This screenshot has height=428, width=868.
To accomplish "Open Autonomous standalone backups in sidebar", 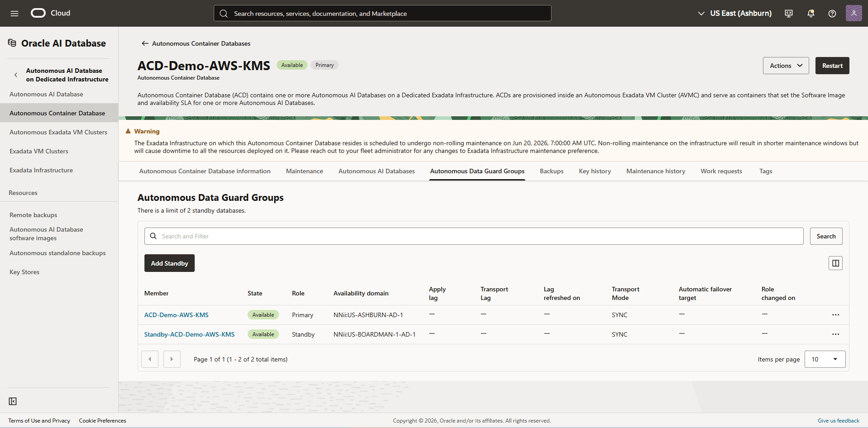I will [58, 253].
